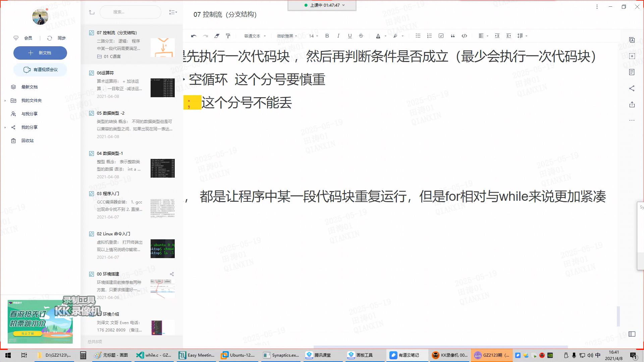Apply strikethrough formatting
The height and width of the screenshot is (362, 644).
pyautogui.click(x=361, y=36)
